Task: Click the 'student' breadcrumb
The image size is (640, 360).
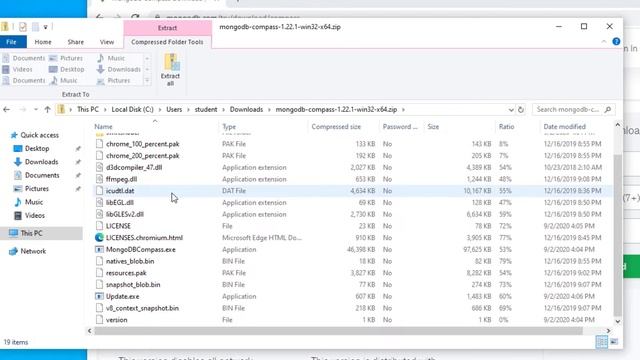Action: point(206,109)
